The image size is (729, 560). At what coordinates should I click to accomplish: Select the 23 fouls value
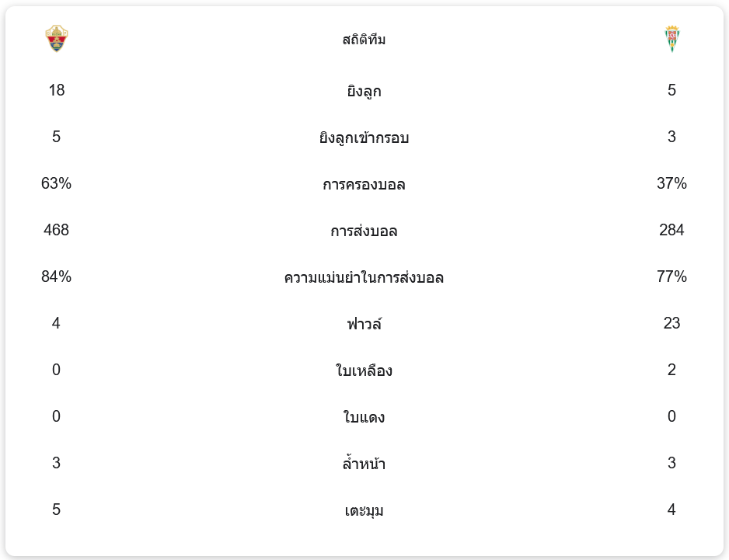(x=671, y=323)
